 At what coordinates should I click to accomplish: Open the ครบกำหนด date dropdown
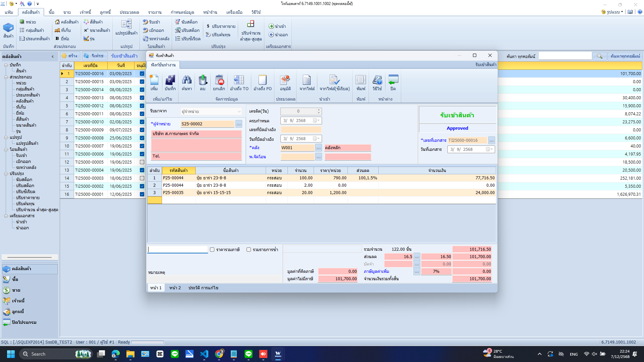pos(318,121)
